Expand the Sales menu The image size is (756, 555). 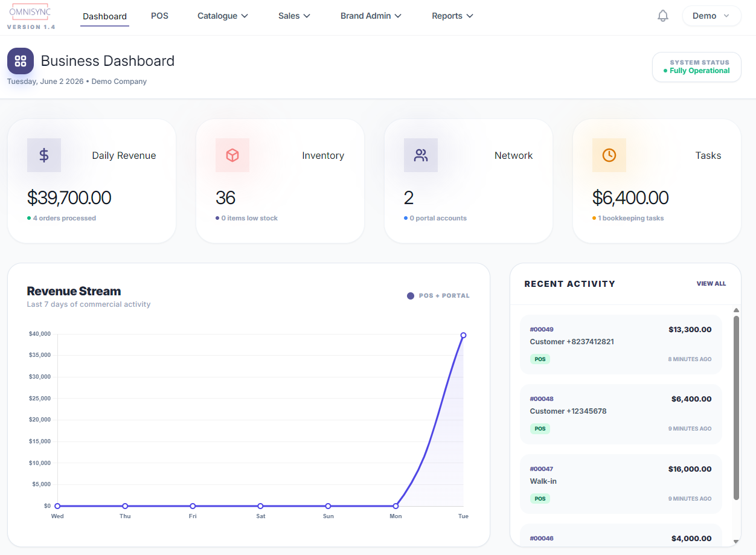click(x=294, y=16)
